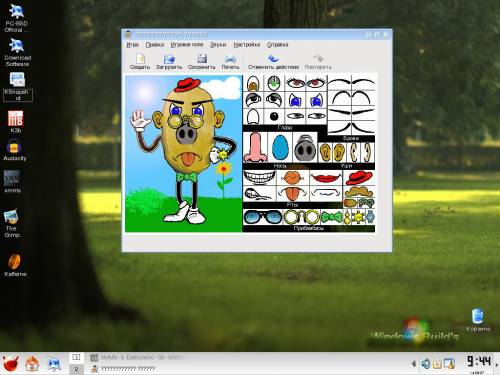
Task: Switch to virtual desktop 1 in pager
Action: click(x=76, y=358)
